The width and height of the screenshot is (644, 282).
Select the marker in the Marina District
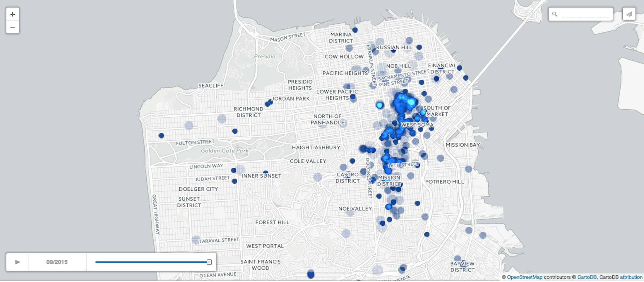coord(355,30)
